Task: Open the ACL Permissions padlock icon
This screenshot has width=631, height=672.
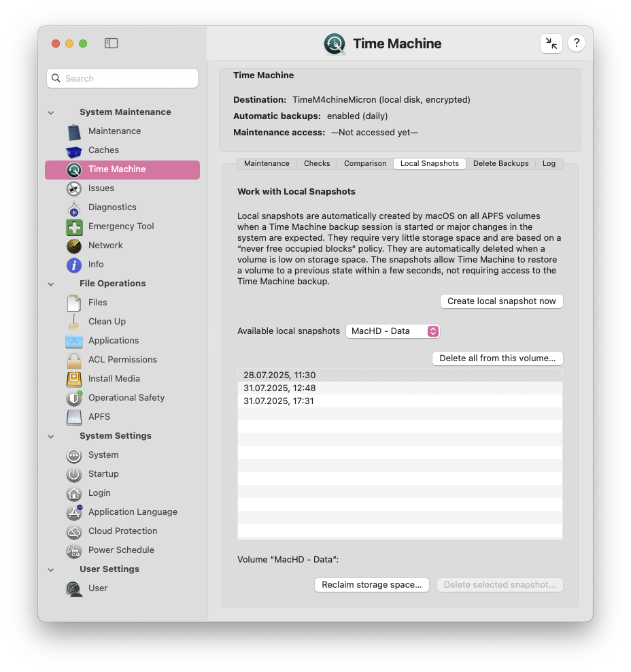Action: (x=74, y=360)
